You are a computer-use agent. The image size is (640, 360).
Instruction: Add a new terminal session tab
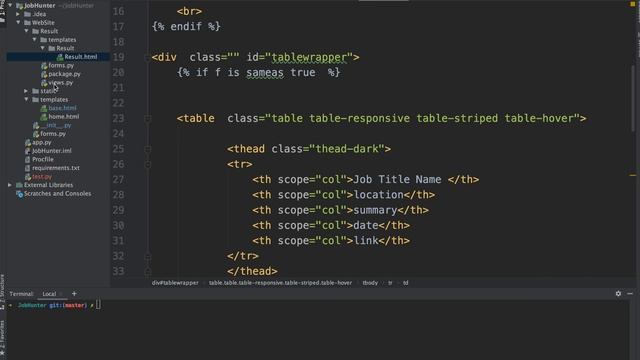point(74,293)
